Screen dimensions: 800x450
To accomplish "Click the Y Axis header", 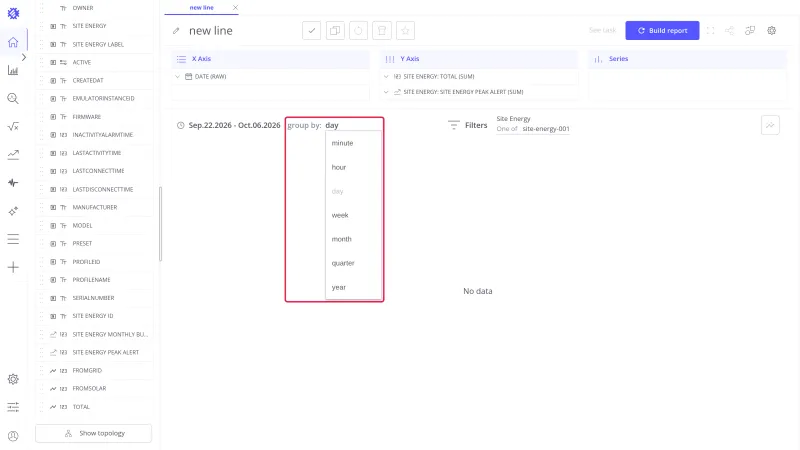I will pyautogui.click(x=479, y=59).
